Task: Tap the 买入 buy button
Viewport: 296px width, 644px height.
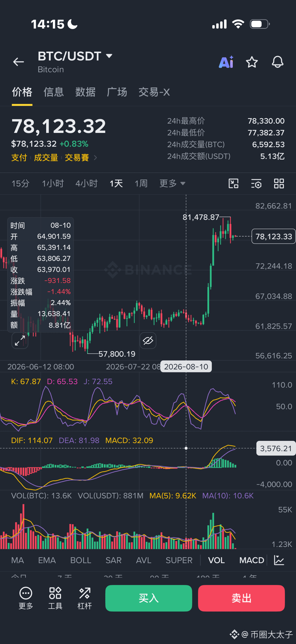Action: pyautogui.click(x=149, y=598)
